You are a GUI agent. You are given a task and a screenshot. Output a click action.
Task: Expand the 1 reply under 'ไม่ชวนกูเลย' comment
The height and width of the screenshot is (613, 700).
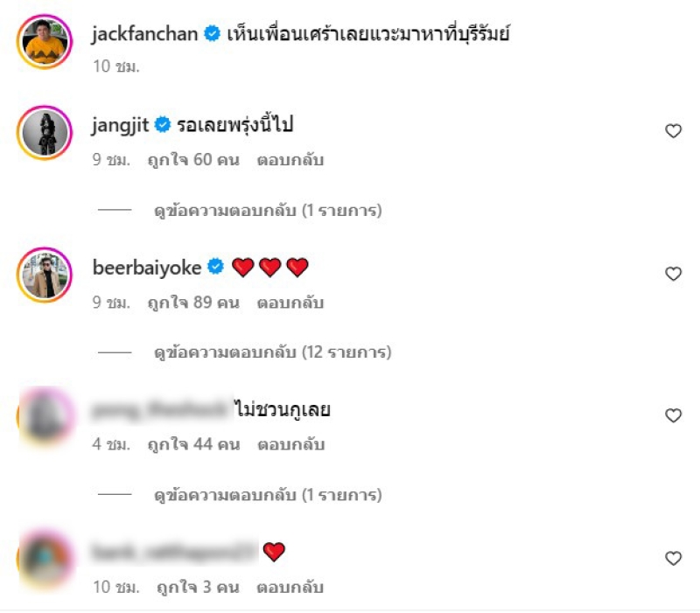[x=268, y=495]
